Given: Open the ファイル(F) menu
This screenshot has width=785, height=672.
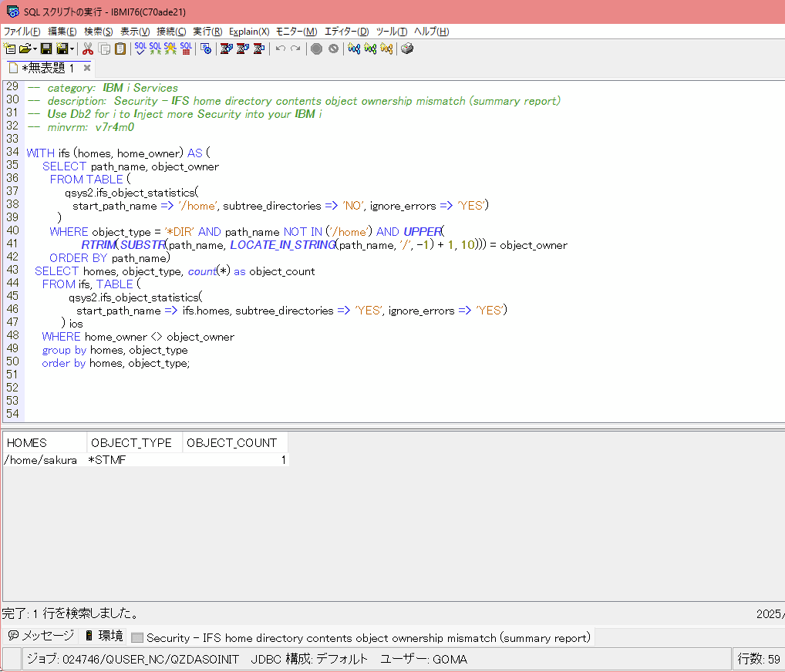Looking at the screenshot, I should [22, 32].
